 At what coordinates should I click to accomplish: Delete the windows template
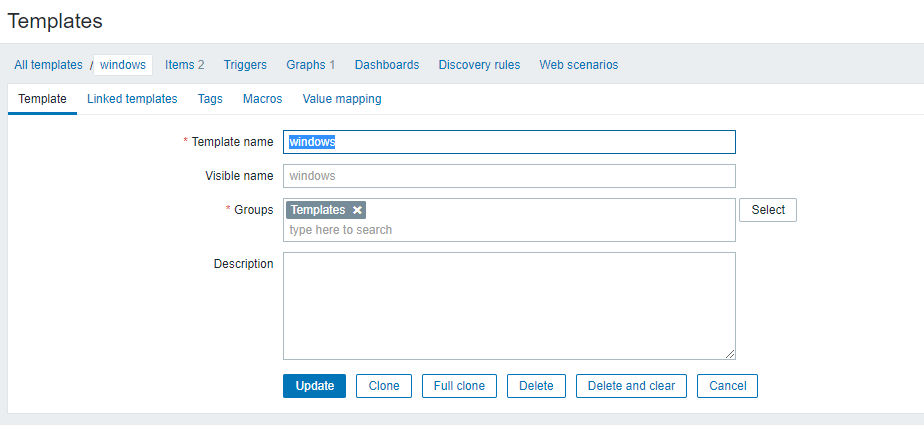pyautogui.click(x=536, y=386)
